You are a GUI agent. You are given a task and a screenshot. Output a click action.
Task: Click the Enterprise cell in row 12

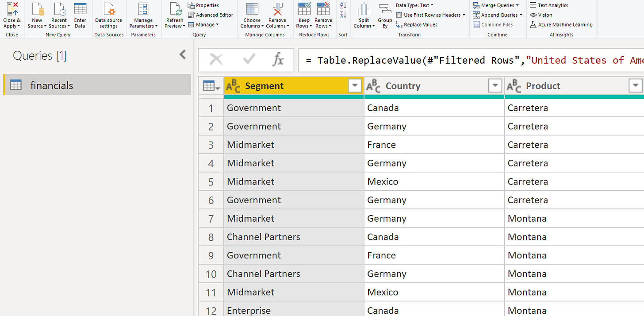point(294,310)
